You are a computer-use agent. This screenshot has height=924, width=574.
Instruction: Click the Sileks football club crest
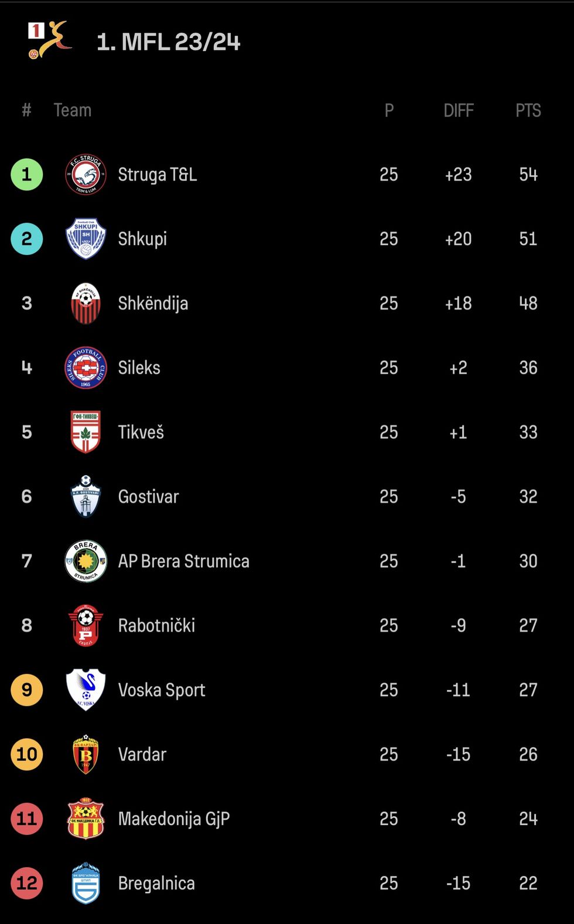click(x=86, y=368)
